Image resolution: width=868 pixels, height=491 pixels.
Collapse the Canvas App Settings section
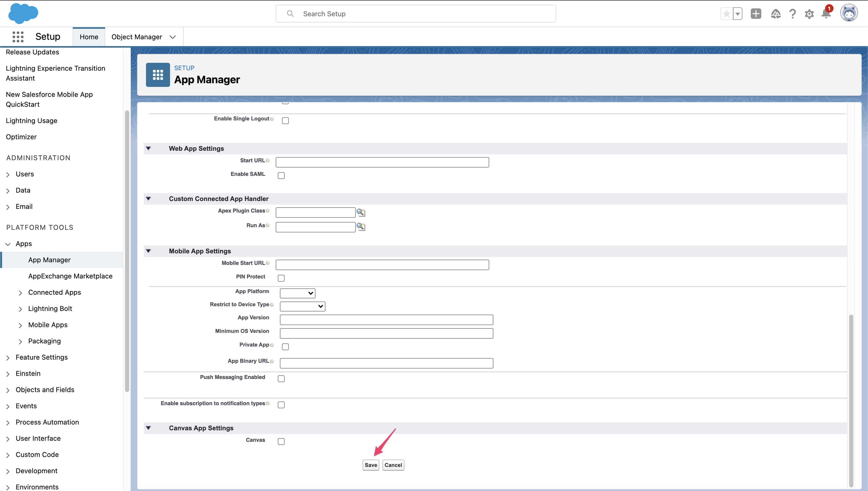[148, 428]
